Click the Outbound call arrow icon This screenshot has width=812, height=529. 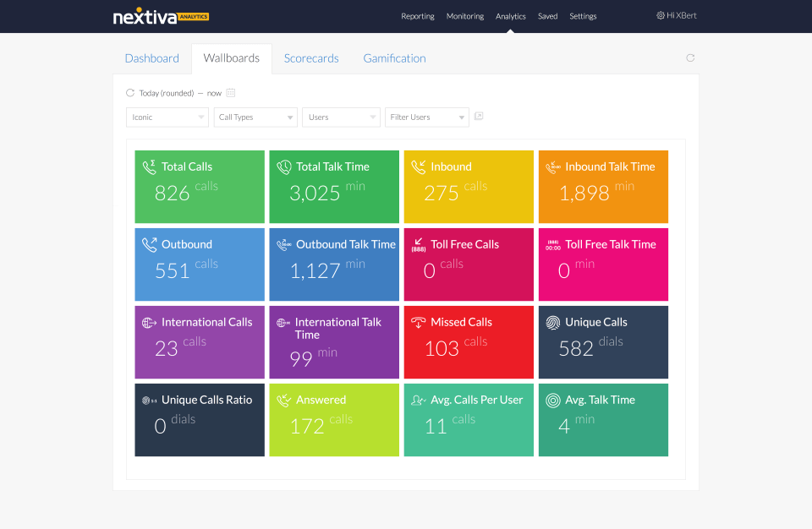pyautogui.click(x=149, y=244)
